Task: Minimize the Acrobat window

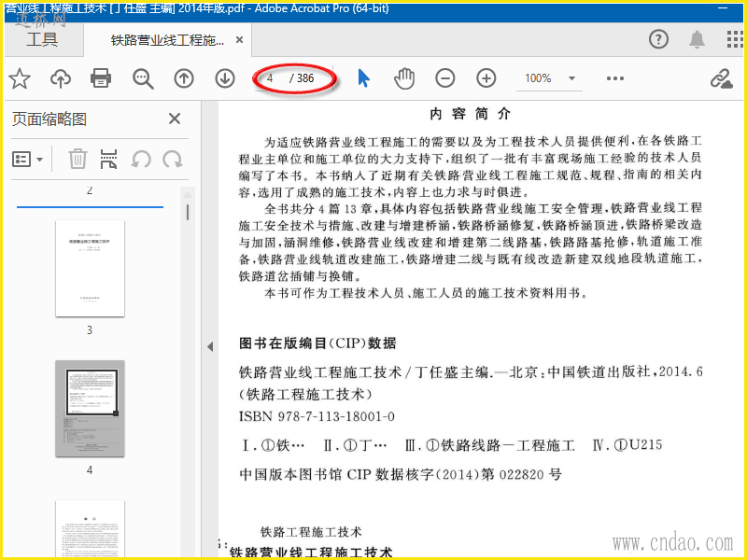Action: (x=723, y=8)
